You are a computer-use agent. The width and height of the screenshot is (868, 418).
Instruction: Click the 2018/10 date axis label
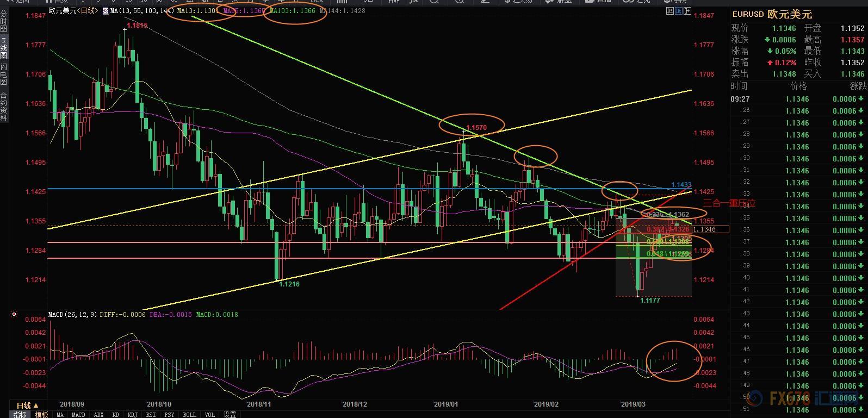[159, 404]
